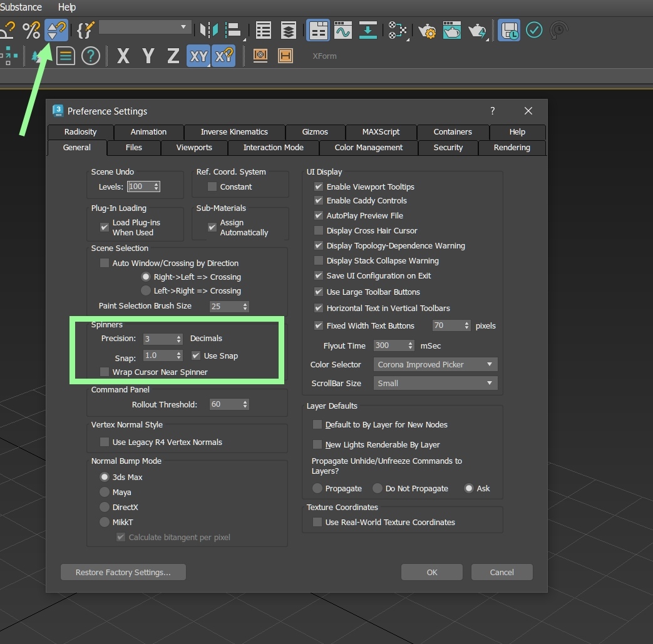Click Flyout Time spinner arrows

click(410, 345)
